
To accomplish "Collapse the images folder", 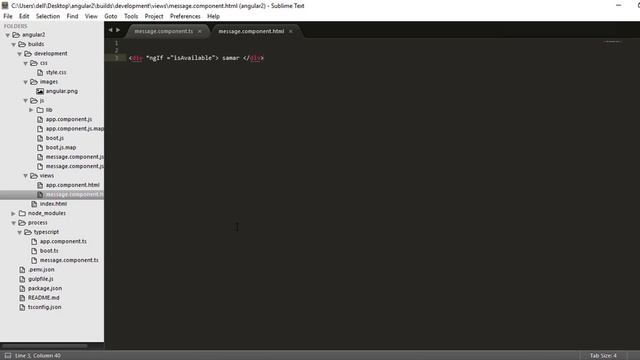I will coord(25,82).
